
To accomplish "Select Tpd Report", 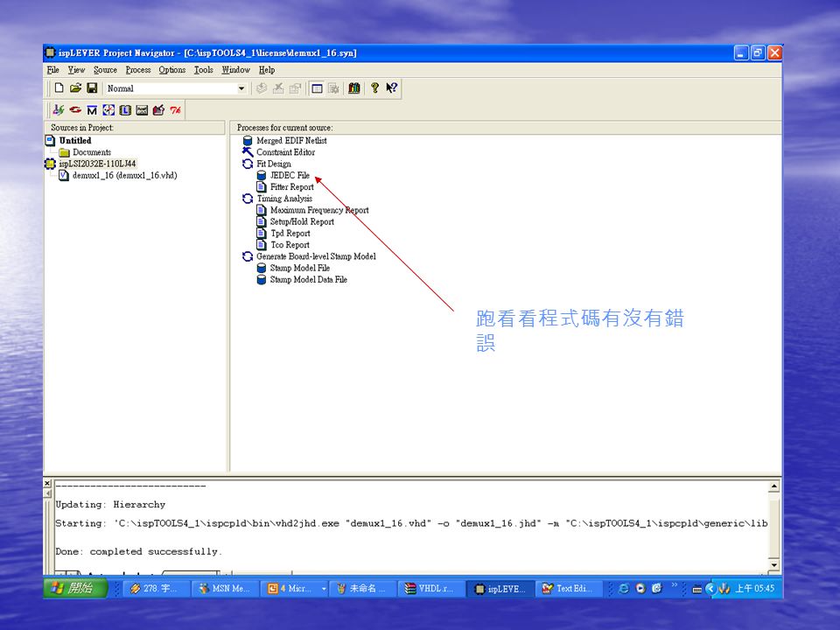I will point(290,233).
